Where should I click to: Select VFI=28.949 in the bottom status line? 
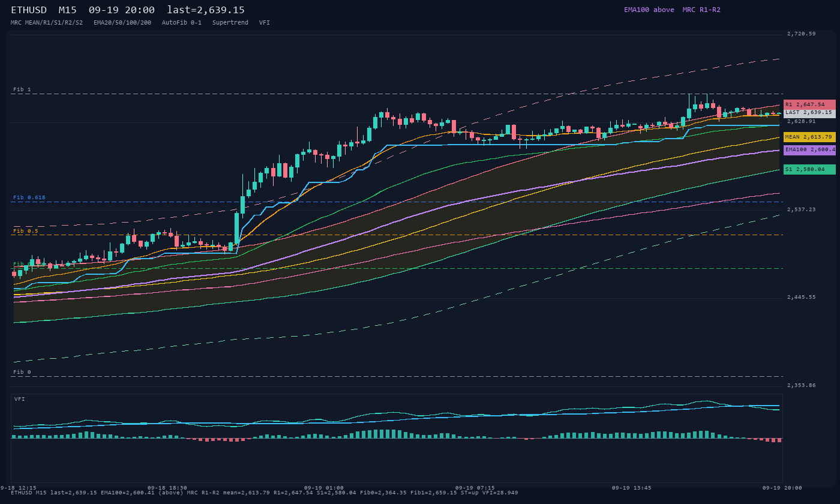click(x=500, y=493)
